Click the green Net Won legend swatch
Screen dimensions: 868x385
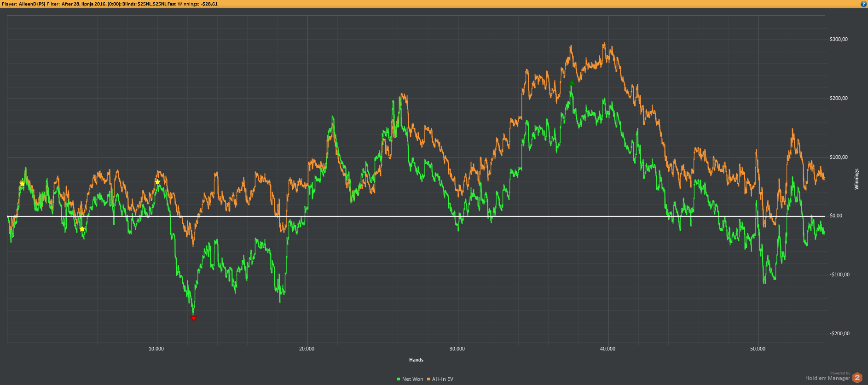coord(399,379)
